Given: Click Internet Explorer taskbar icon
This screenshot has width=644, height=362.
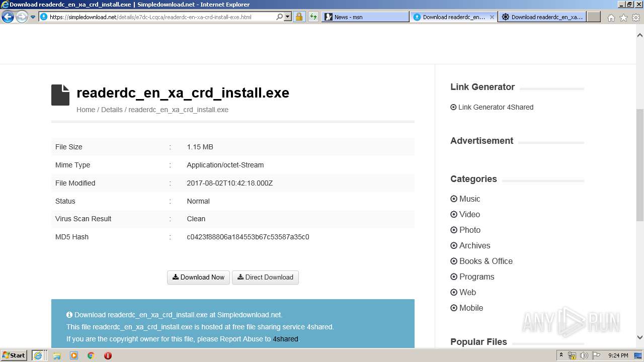Looking at the screenshot, I should 38,355.
